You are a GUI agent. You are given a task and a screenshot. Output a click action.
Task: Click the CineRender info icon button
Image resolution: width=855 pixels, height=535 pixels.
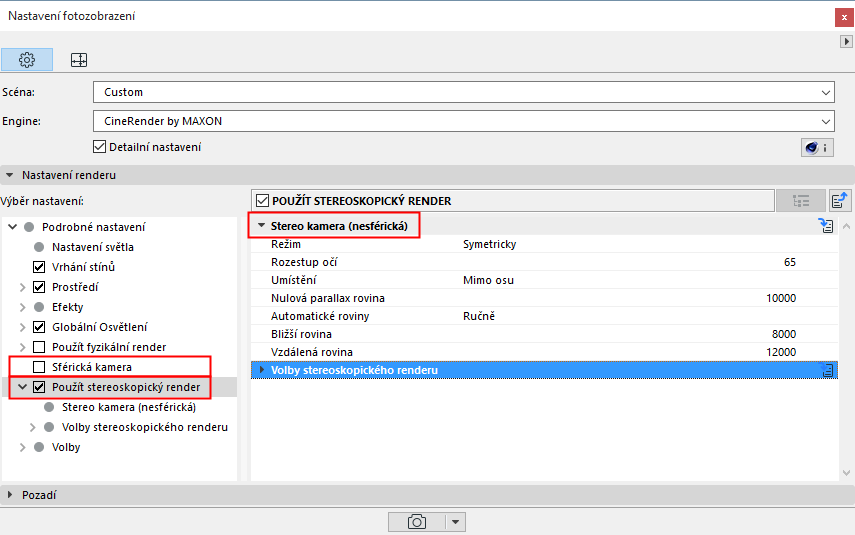(817, 147)
